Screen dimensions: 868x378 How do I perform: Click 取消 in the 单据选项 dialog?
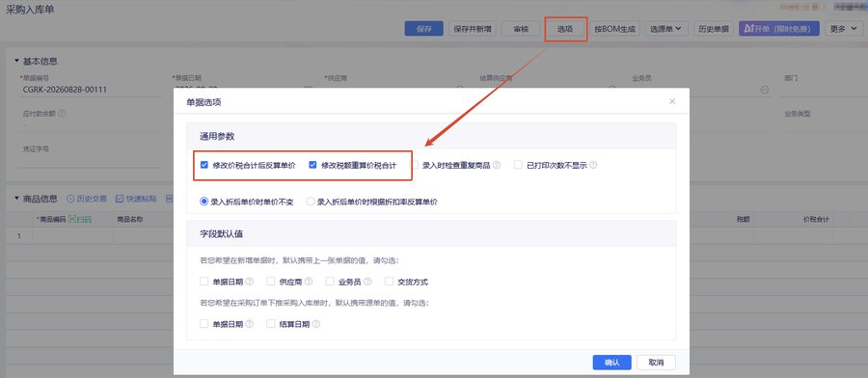tap(656, 363)
